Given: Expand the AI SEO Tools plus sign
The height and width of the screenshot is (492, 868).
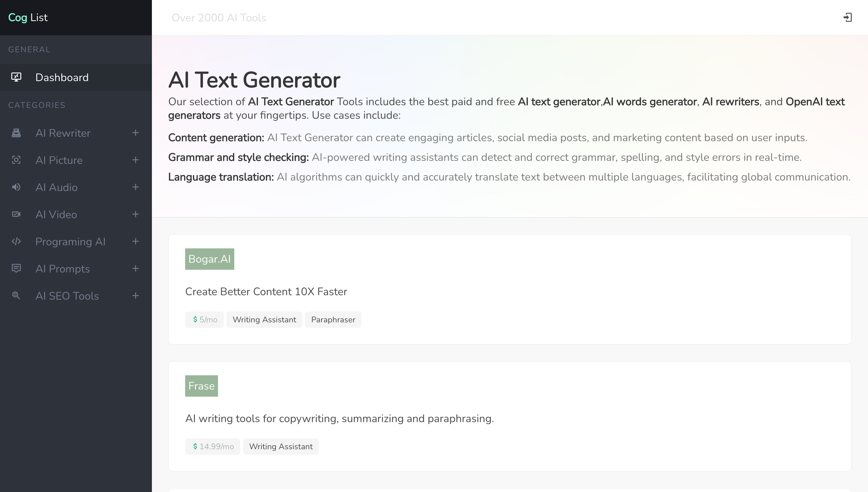Looking at the screenshot, I should (136, 296).
